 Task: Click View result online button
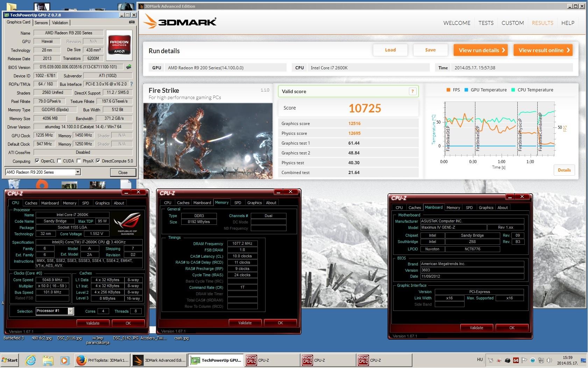click(543, 50)
